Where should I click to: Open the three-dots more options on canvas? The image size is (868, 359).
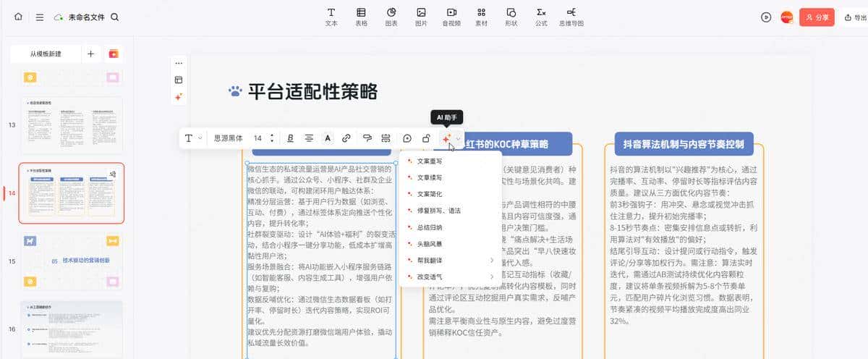(179, 63)
